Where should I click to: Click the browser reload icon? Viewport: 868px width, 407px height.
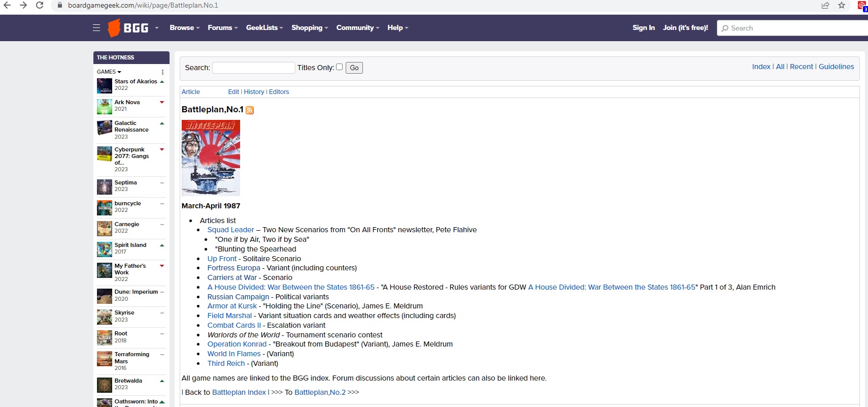point(40,5)
